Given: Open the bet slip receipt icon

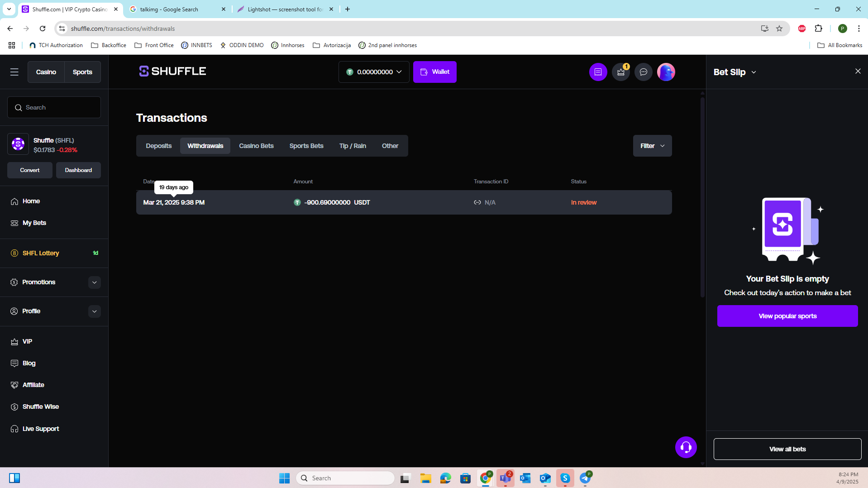Looking at the screenshot, I should (x=598, y=72).
